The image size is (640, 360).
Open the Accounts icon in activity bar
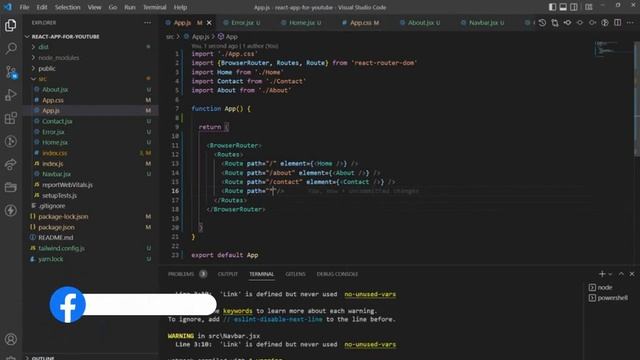11,339
